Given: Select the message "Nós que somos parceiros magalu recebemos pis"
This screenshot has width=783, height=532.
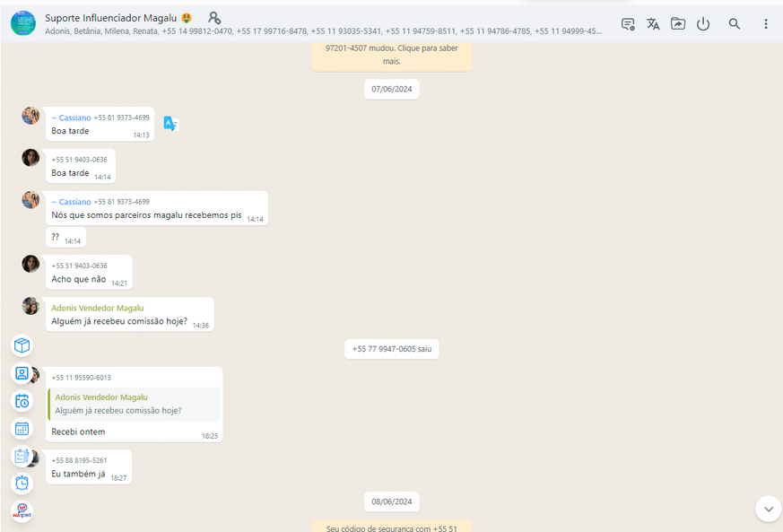Looking at the screenshot, I should click(146, 215).
